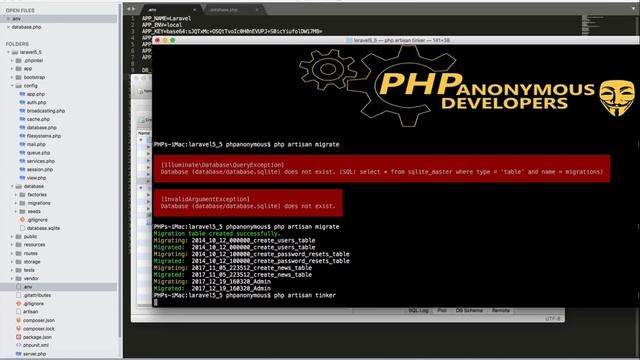Open broadcasting.php file icon
This screenshot has height=360, width=640.
click(22, 111)
